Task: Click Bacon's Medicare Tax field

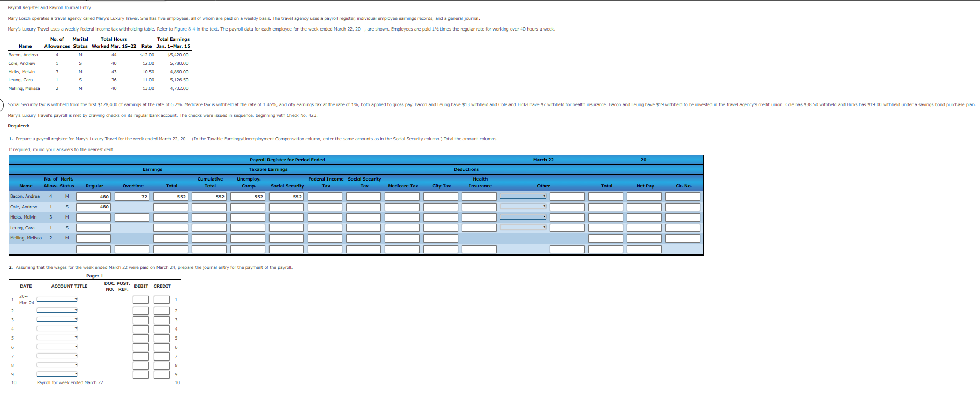Action: click(402, 197)
